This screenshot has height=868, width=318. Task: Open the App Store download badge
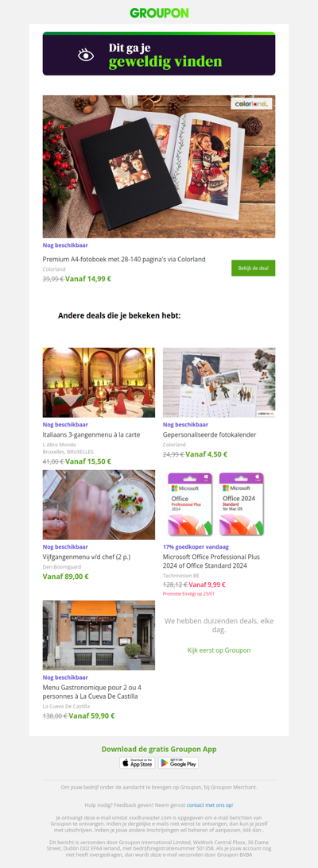pos(138,763)
